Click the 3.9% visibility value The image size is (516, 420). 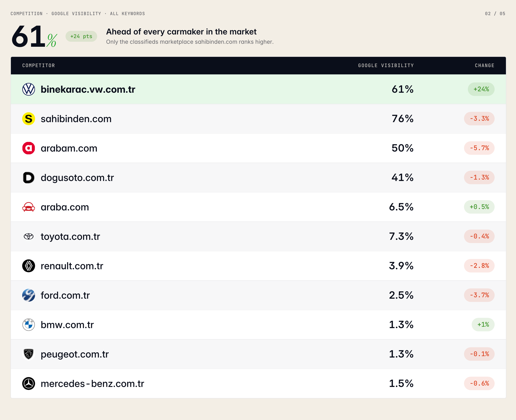(401, 266)
